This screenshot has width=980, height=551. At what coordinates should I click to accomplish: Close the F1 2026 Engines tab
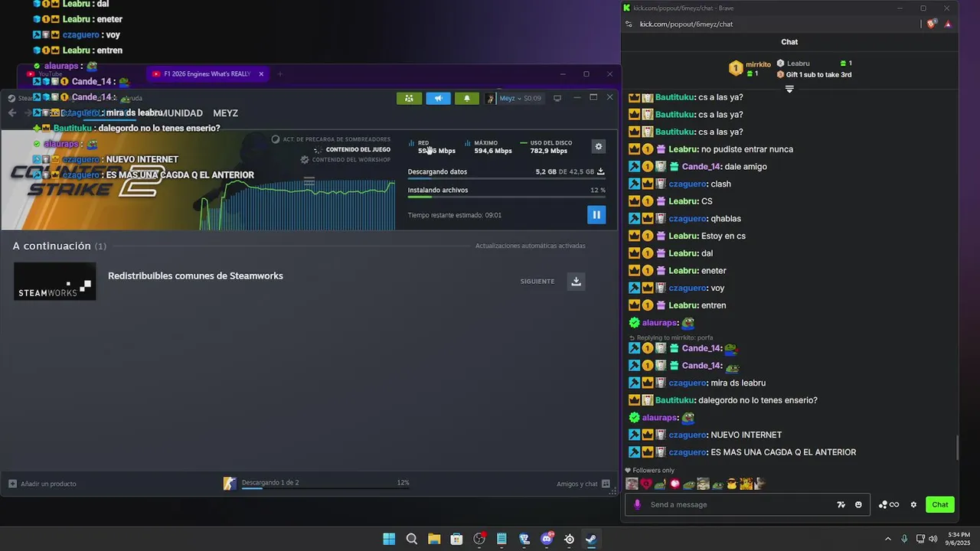pyautogui.click(x=261, y=74)
